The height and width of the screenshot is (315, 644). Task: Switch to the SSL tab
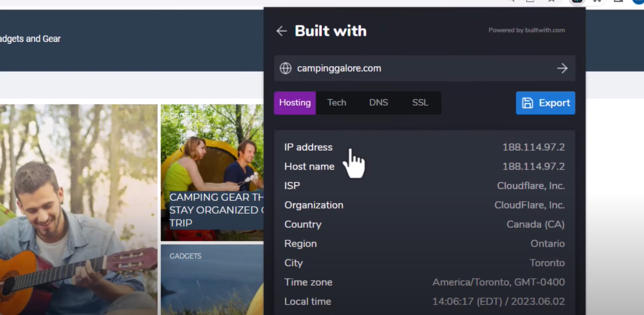[420, 103]
